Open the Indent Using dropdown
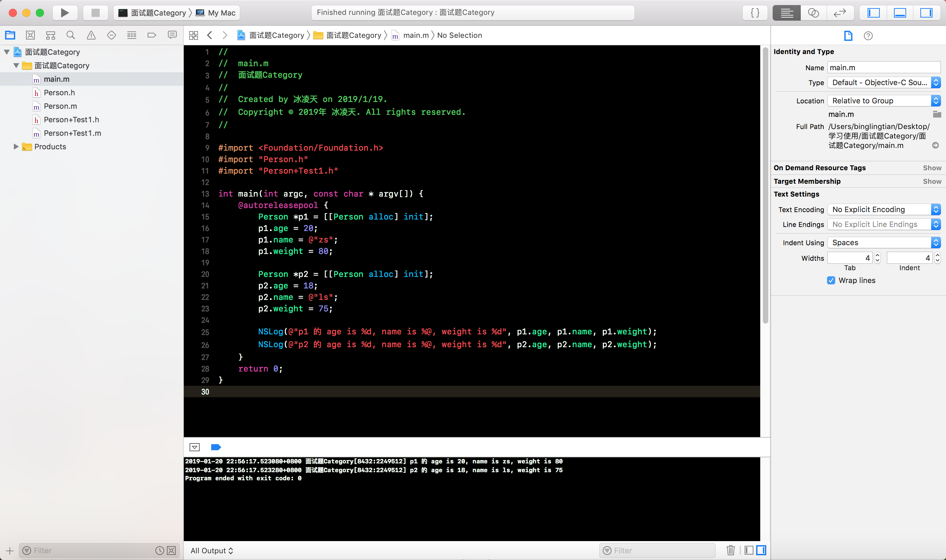Viewport: 946px width, 560px height. coord(883,243)
